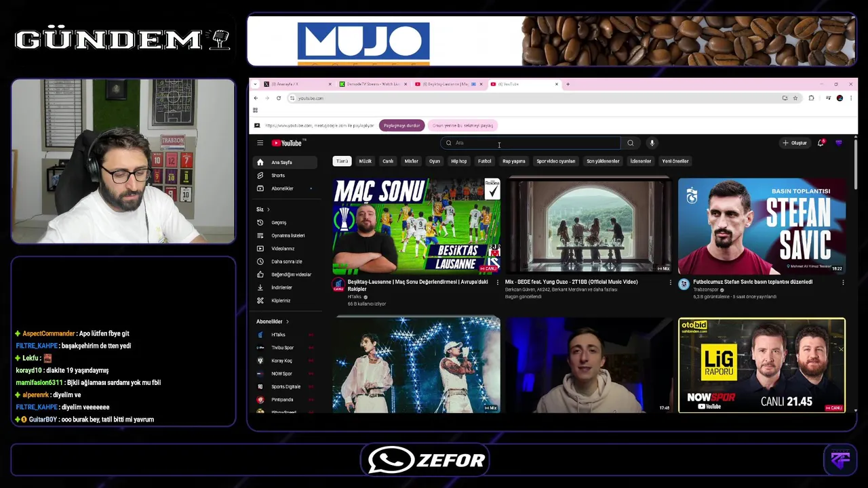Screen dimensions: 868x488
Task: Open options menu for Mix - BEGE video
Action: coord(670,283)
